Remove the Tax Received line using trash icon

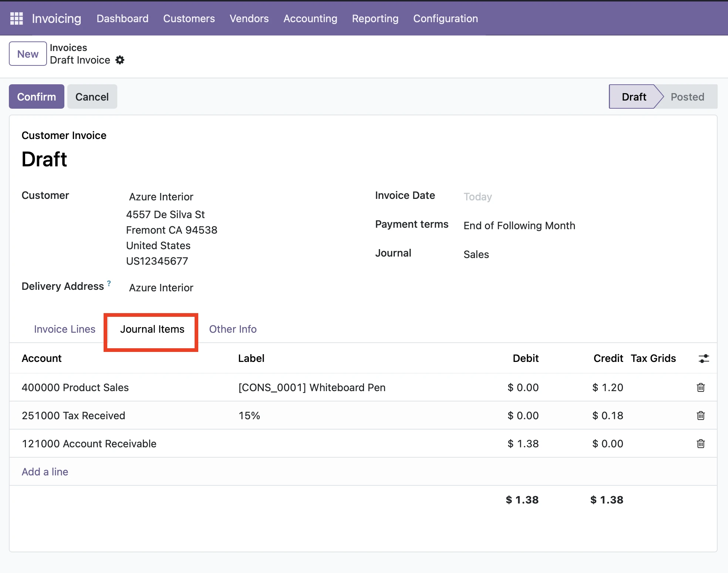click(x=701, y=416)
